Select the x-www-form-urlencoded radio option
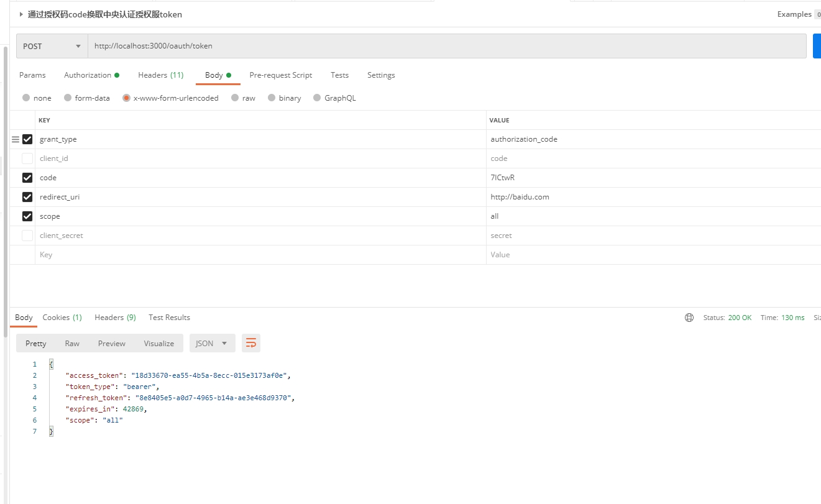 click(x=126, y=98)
